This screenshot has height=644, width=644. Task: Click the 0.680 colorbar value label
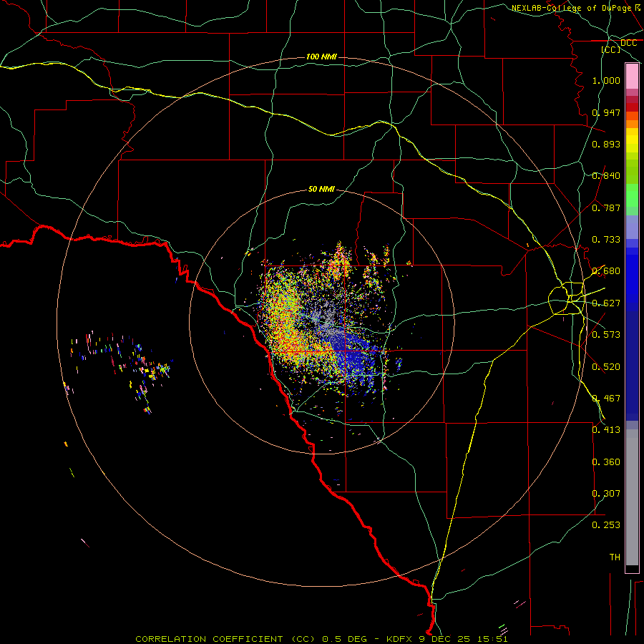point(606,271)
